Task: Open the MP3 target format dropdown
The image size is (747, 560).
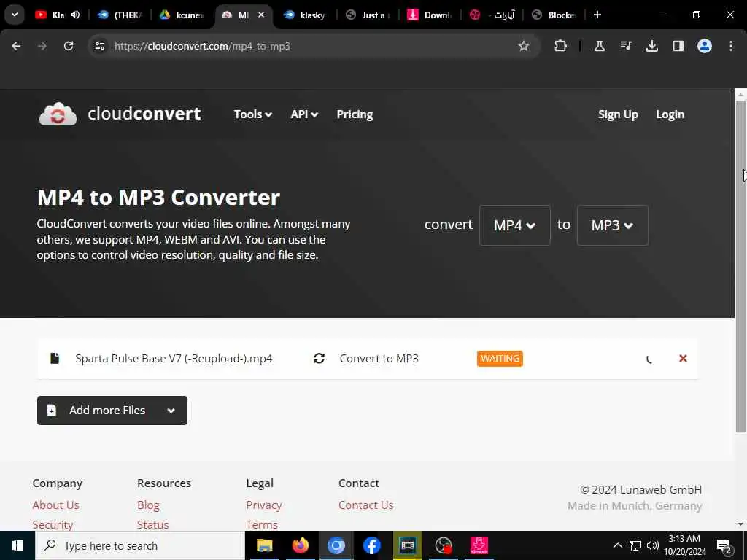Action: [x=612, y=225]
